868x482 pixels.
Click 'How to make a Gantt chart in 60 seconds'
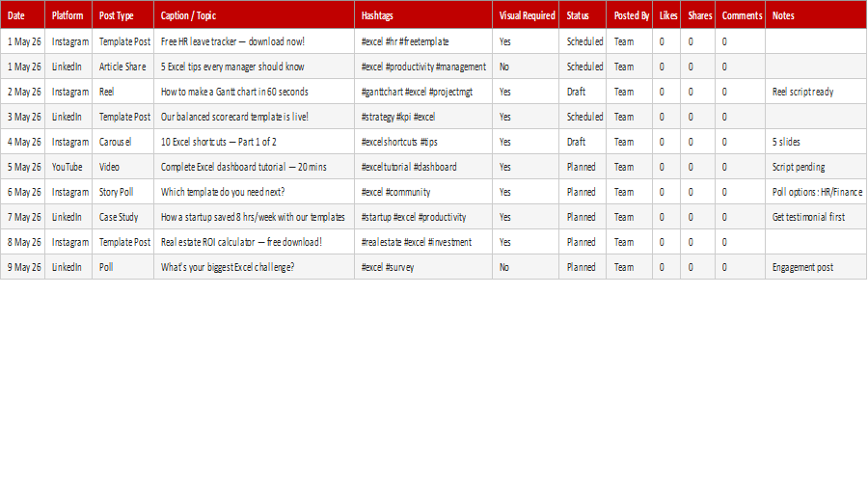tap(254, 92)
